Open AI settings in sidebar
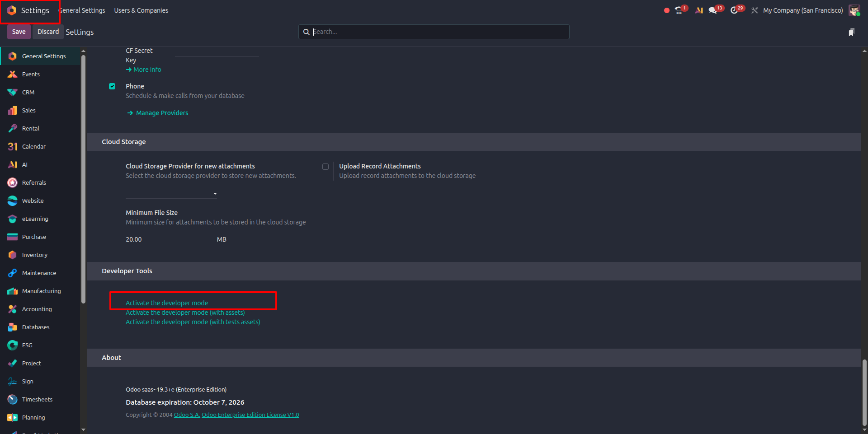The height and width of the screenshot is (434, 868). pyautogui.click(x=40, y=164)
